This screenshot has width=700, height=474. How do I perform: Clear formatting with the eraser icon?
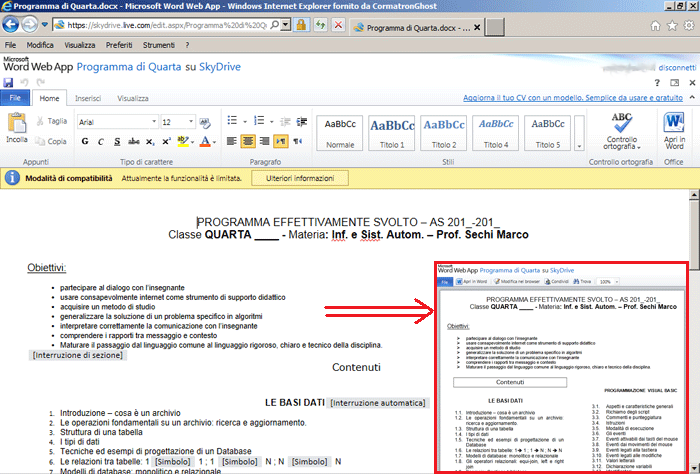tap(205, 122)
